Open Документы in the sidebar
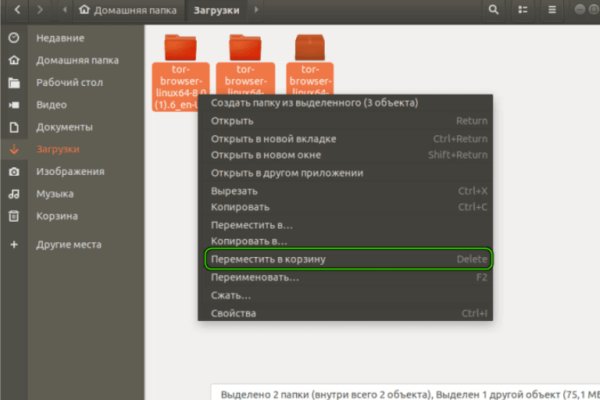 point(64,127)
